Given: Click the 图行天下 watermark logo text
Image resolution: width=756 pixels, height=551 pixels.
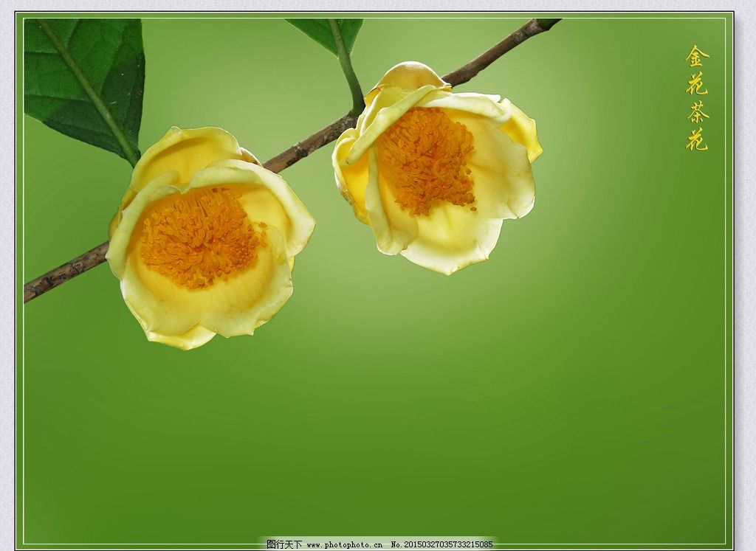Looking at the screenshot, I should (x=283, y=544).
